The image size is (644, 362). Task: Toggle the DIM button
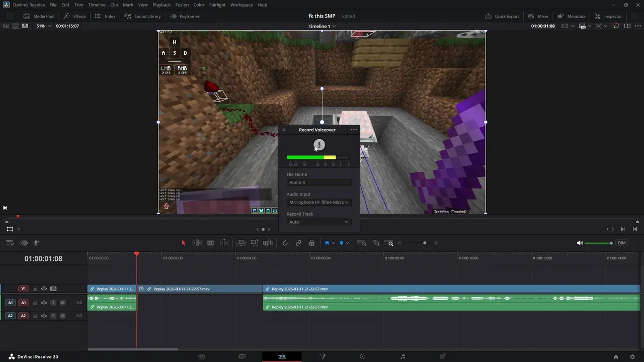622,243
